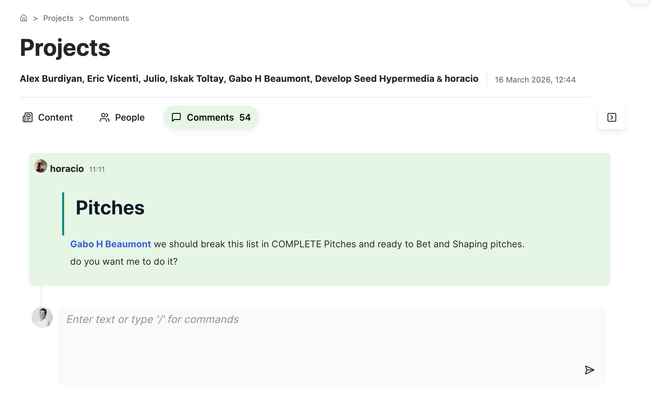Click your avatar beside the comment box

click(x=42, y=318)
